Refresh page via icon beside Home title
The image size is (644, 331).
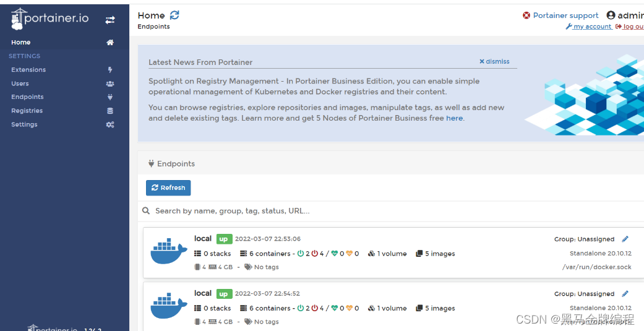(174, 15)
